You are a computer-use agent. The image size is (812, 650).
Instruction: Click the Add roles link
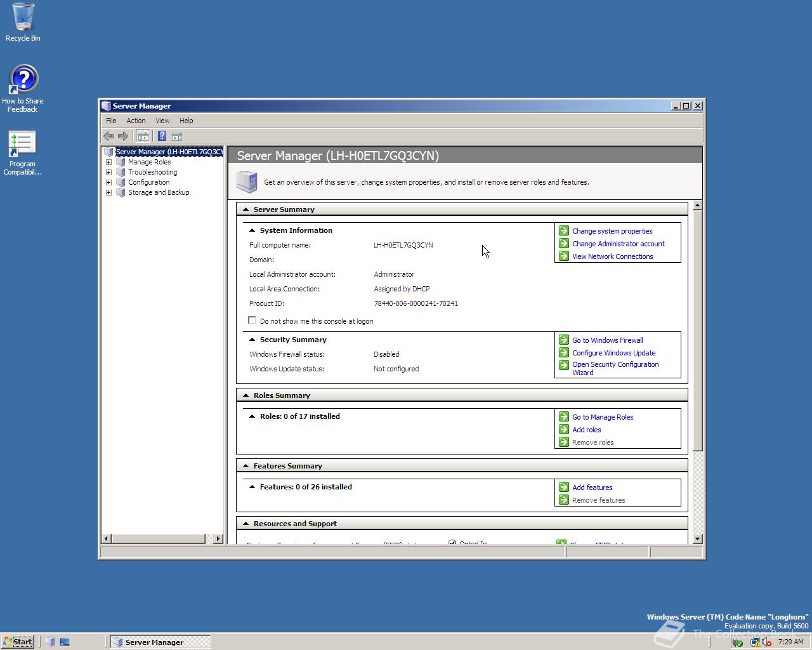[x=587, y=430]
